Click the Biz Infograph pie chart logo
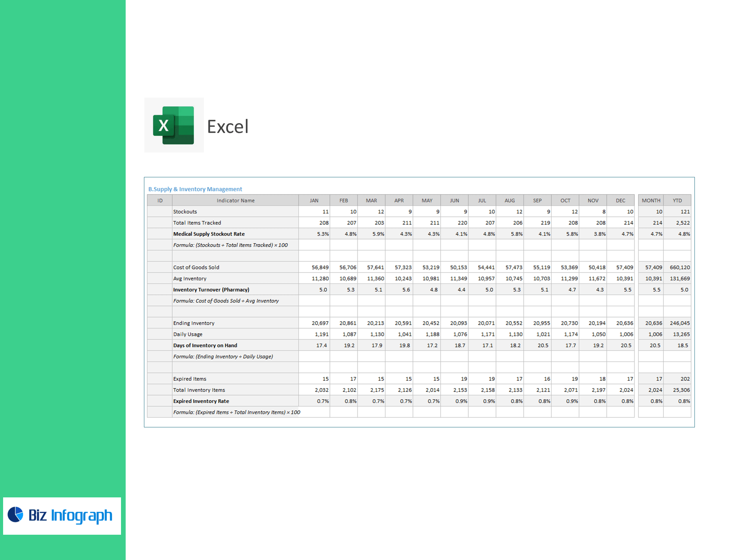This screenshot has width=747, height=560. (x=16, y=514)
